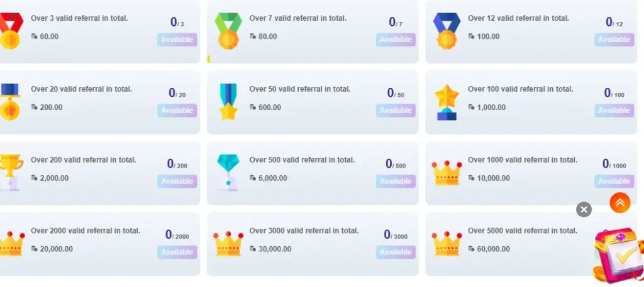Open the floating pink checklist task widget
644x287 pixels.
tap(616, 254)
